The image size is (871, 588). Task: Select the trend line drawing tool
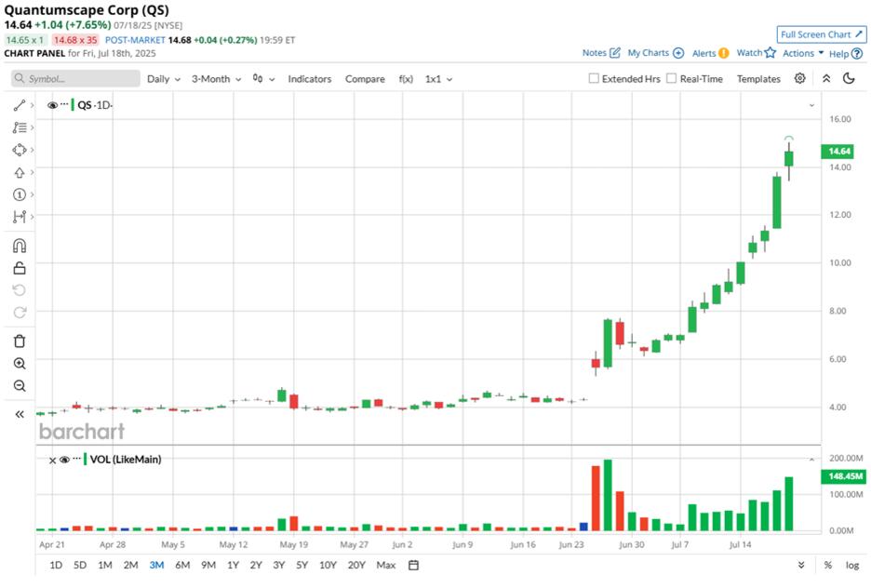tap(20, 105)
